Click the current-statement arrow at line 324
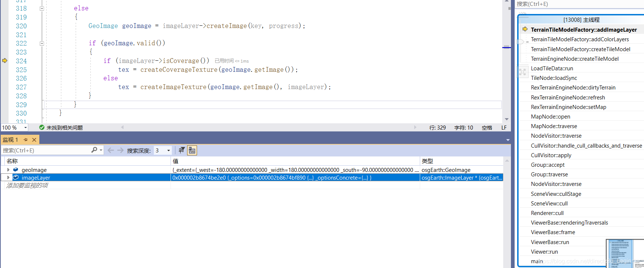 tap(5, 61)
